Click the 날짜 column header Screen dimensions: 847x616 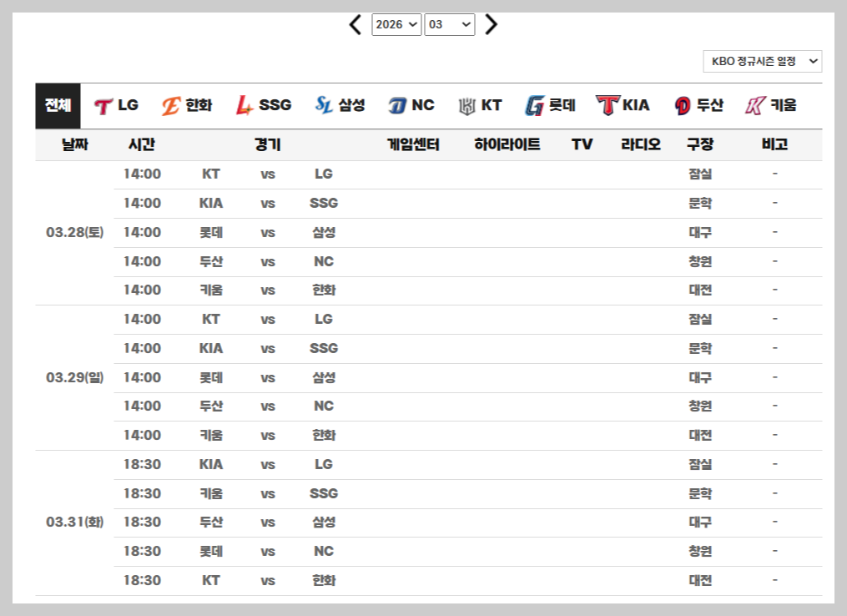click(x=74, y=144)
